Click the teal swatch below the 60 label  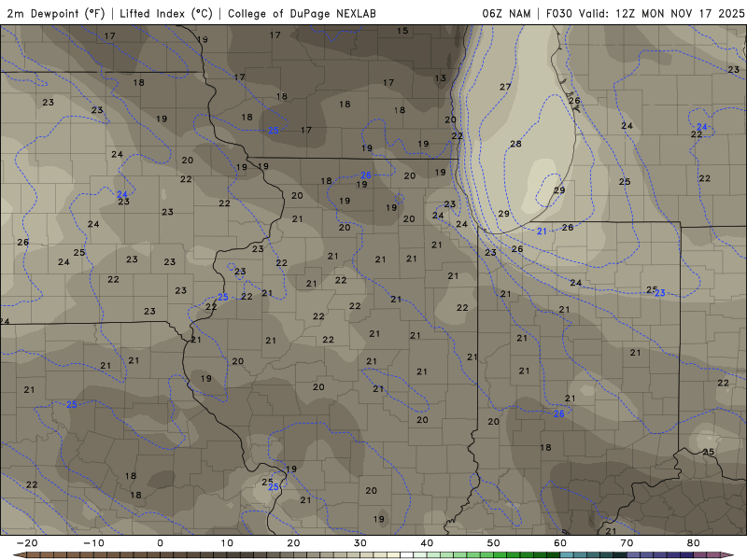click(567, 555)
